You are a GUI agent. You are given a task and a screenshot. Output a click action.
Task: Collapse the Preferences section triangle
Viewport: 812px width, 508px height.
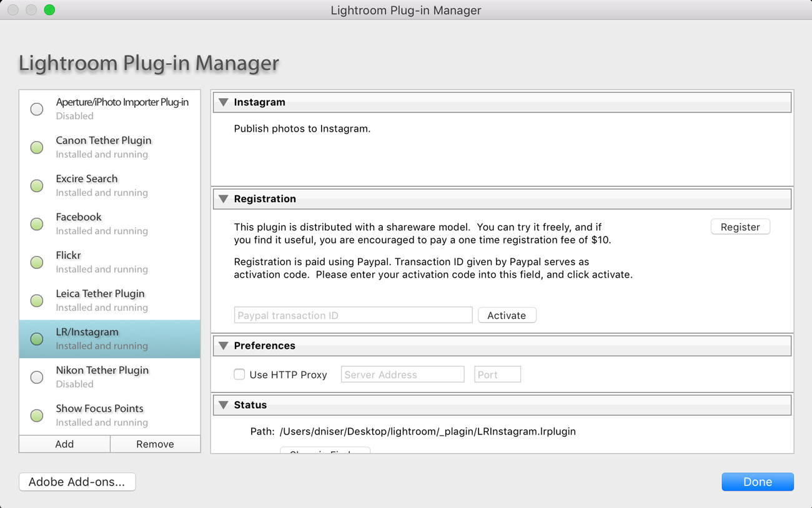(x=223, y=346)
